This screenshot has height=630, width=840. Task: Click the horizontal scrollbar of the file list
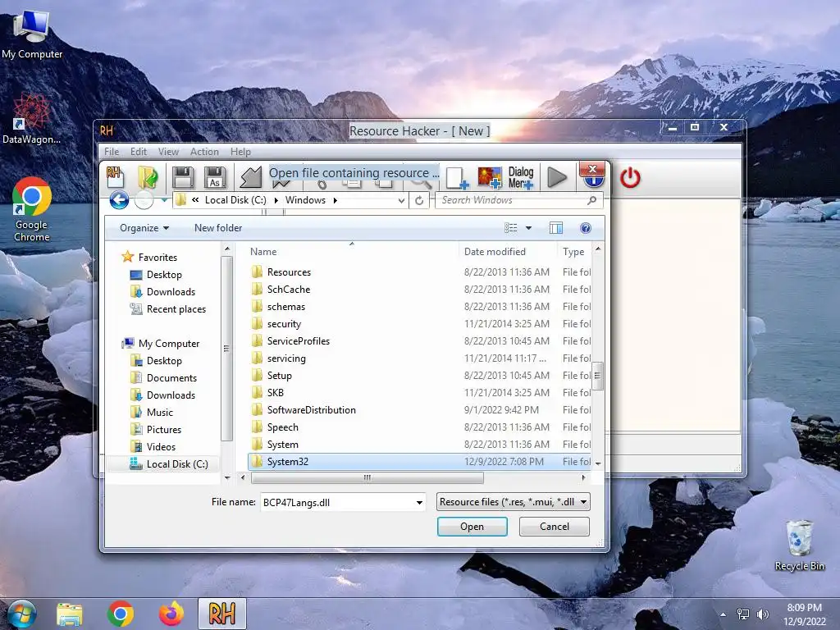pos(367,477)
